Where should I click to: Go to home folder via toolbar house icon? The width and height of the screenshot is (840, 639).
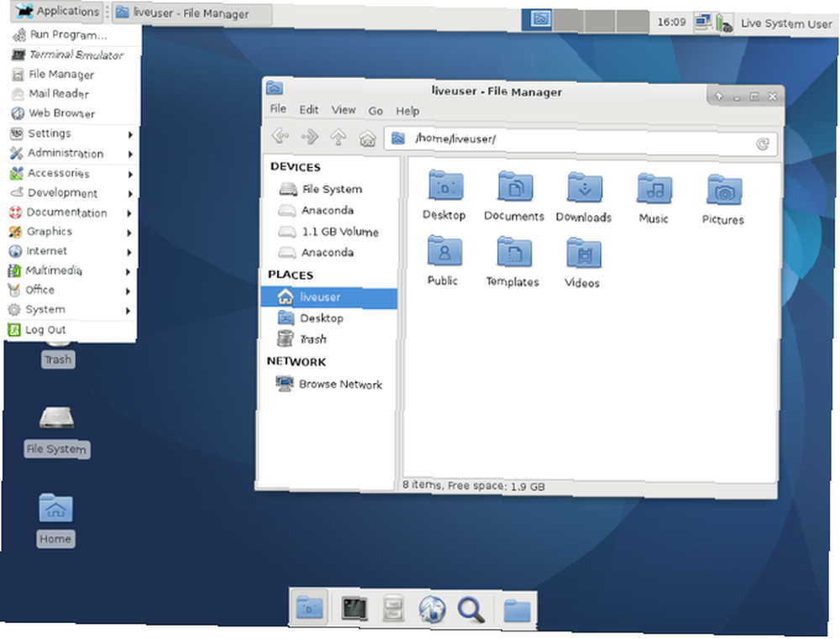(x=368, y=139)
